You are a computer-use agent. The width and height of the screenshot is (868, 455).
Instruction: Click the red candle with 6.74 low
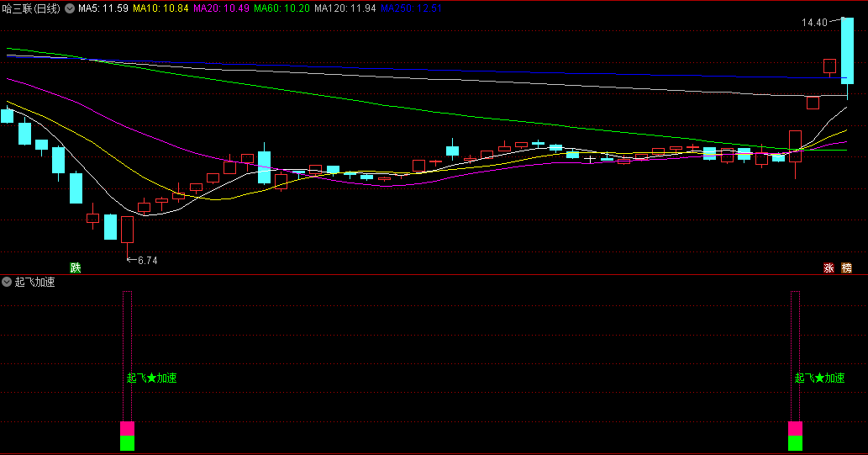(x=128, y=230)
